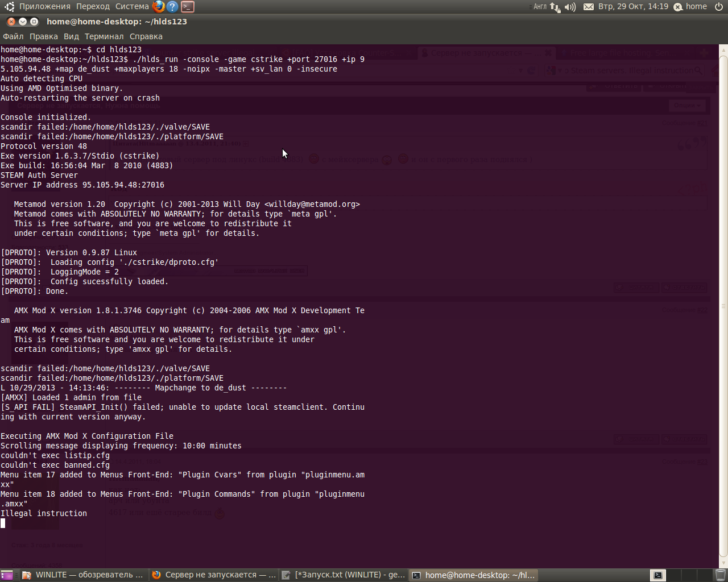This screenshot has height=582, width=728.
Task: Click the 'Console initialized.' line
Action: (x=46, y=117)
